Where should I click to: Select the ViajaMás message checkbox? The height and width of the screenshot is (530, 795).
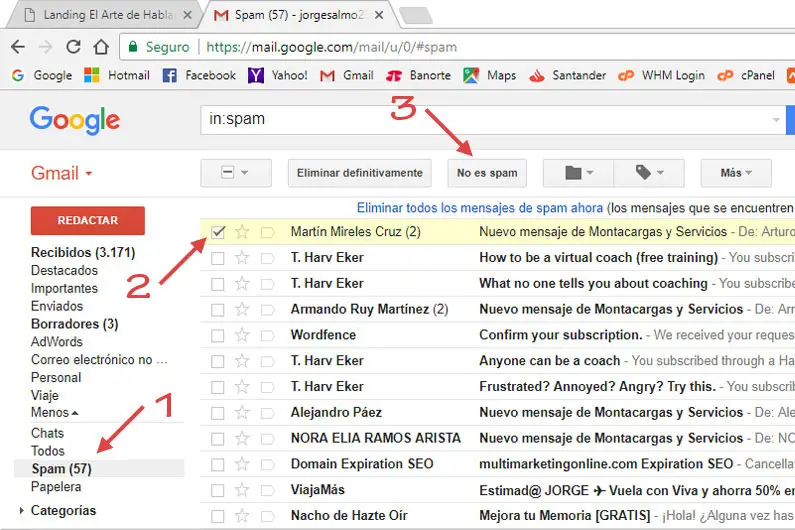(218, 490)
